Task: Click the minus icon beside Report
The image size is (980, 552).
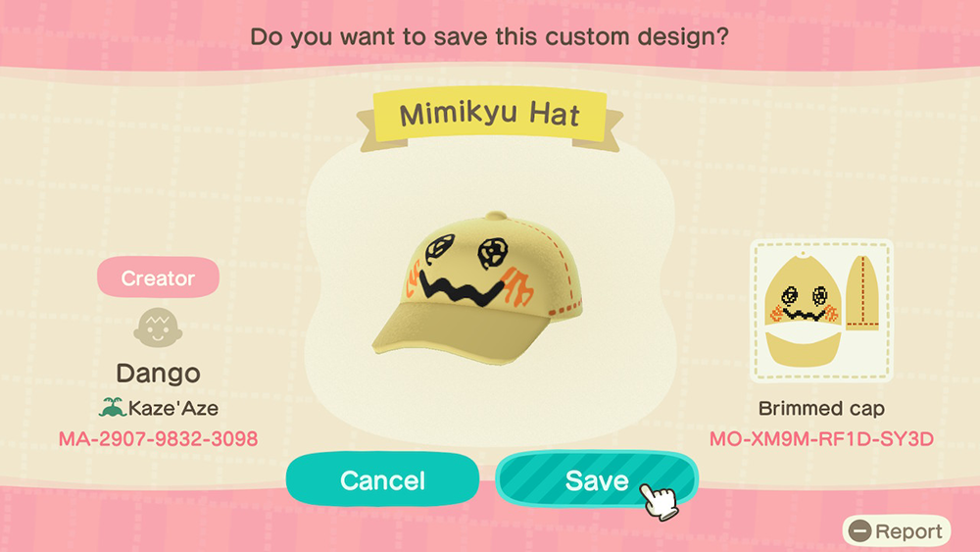Action: (860, 530)
